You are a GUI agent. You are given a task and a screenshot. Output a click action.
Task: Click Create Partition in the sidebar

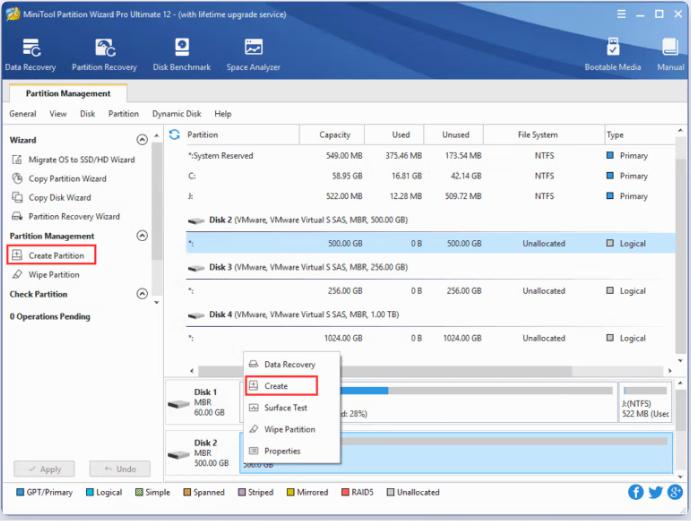click(x=55, y=256)
